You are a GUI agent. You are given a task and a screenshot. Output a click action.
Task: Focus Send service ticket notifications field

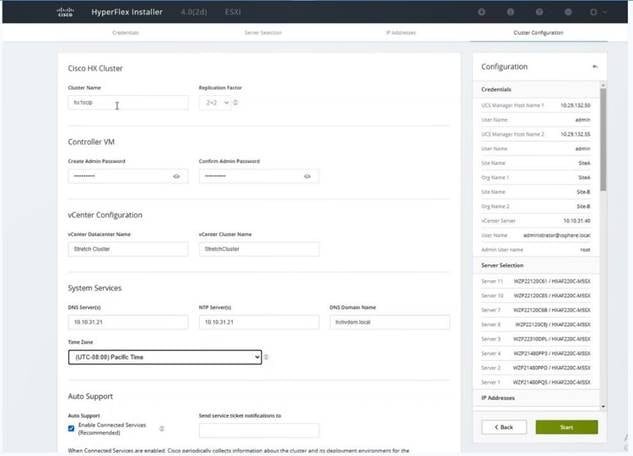point(259,430)
